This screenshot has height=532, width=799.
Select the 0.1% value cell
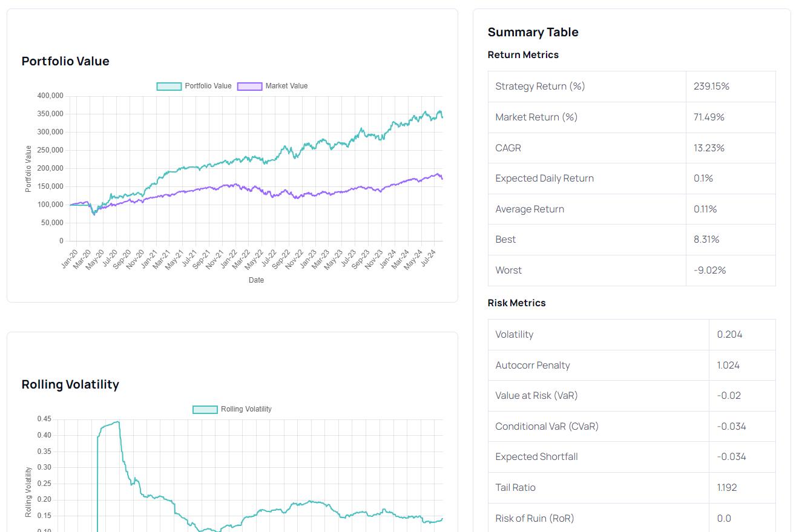click(x=731, y=179)
